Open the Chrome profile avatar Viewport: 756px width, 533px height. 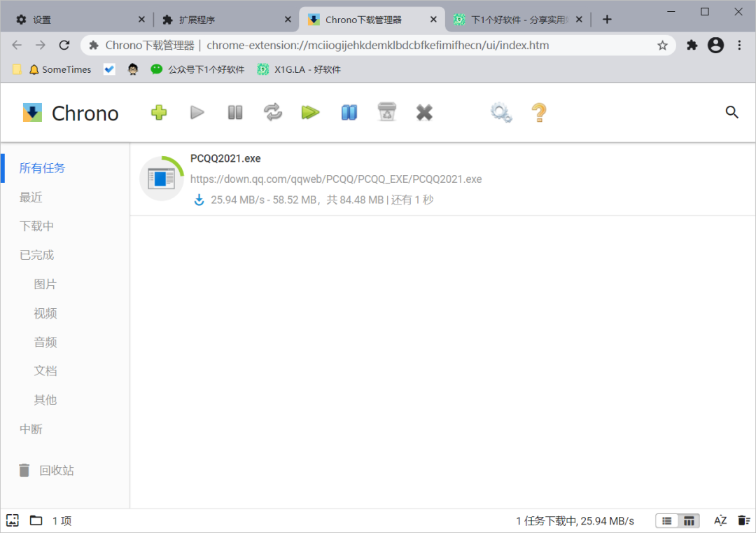tap(715, 46)
